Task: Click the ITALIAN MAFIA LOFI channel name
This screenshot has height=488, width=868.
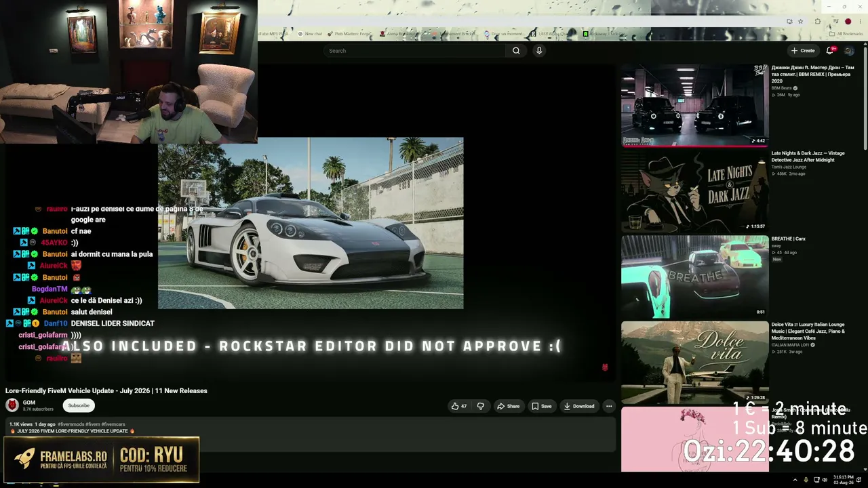Action: 791,345
